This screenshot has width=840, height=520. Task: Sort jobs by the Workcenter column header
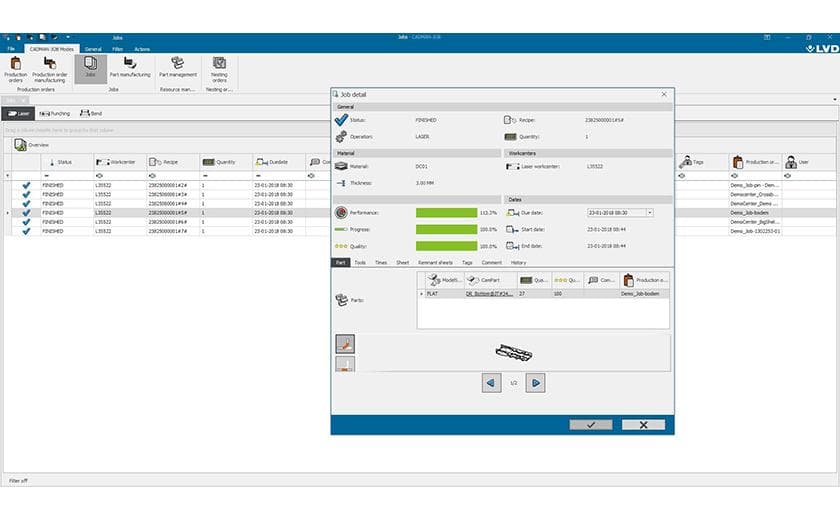pos(120,162)
